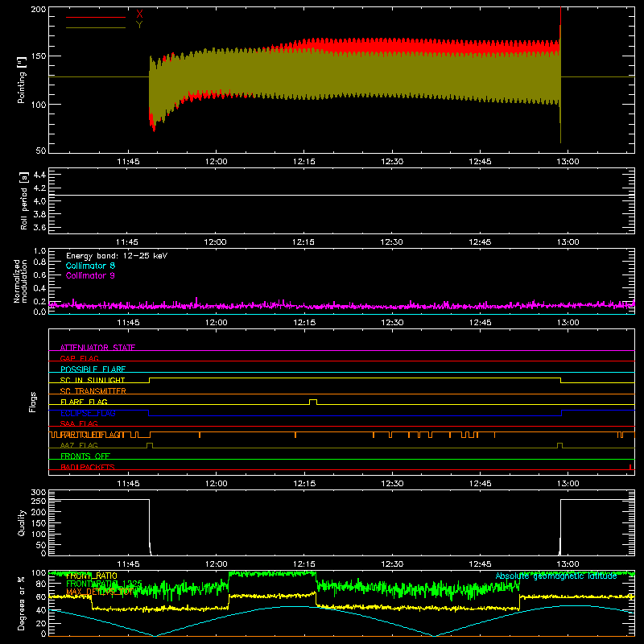Click '12:30' under the Pointing plot
The height and width of the screenshot is (644, 644).
click(x=392, y=162)
